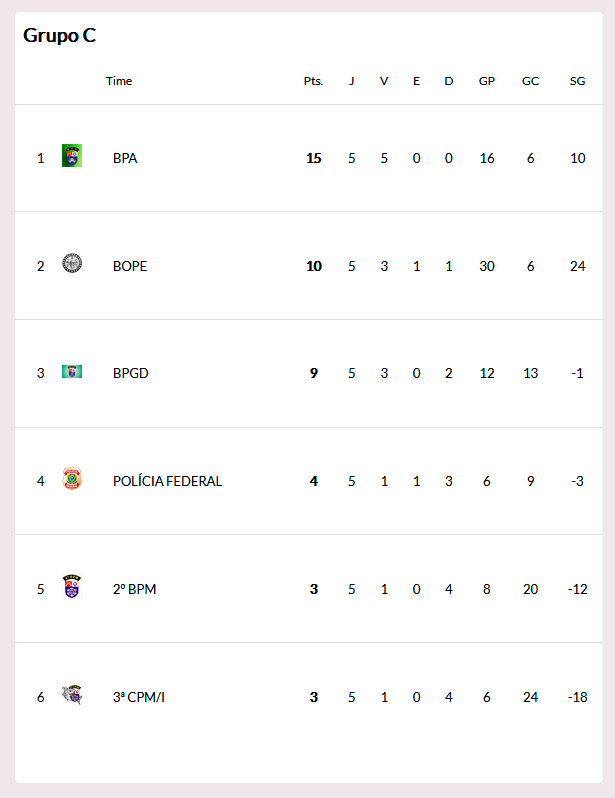
Task: Open the BPA team name link
Action: pos(125,158)
